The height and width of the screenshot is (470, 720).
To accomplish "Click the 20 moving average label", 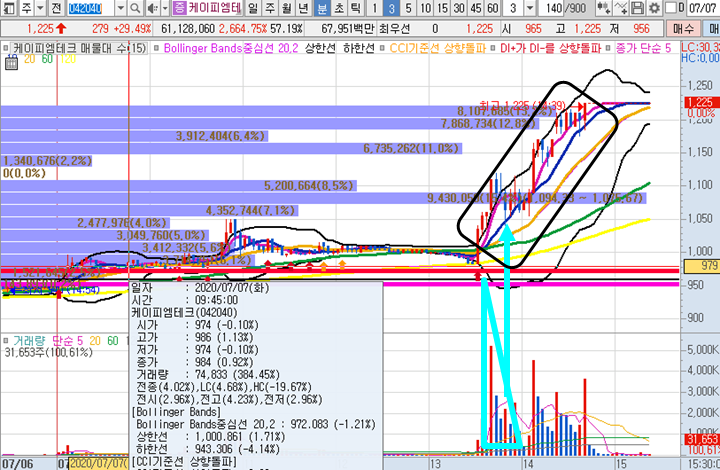I will pyautogui.click(x=29, y=59).
